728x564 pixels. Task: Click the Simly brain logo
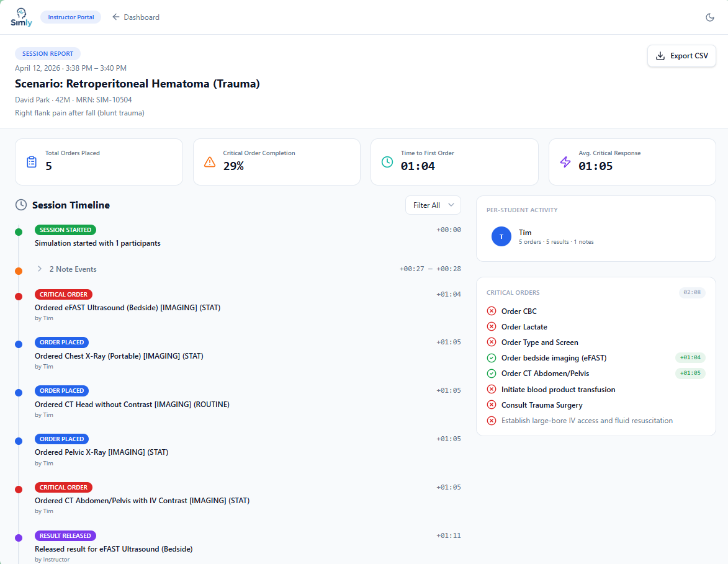pyautogui.click(x=20, y=17)
